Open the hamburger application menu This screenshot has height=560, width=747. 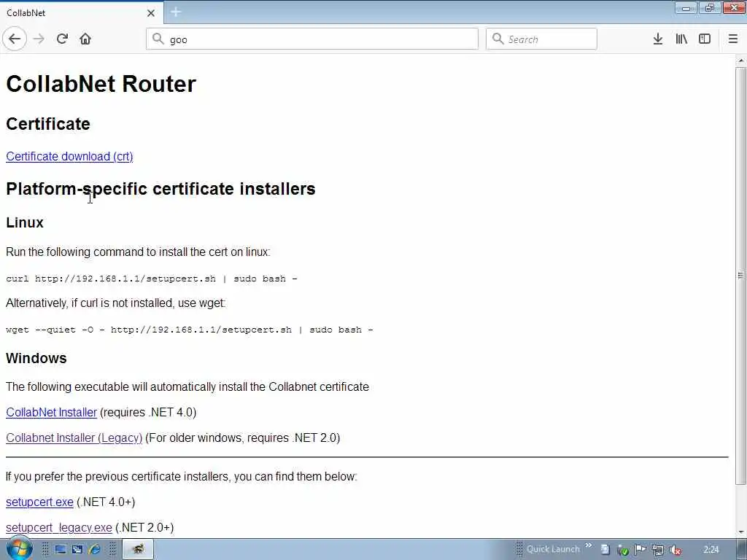point(733,39)
